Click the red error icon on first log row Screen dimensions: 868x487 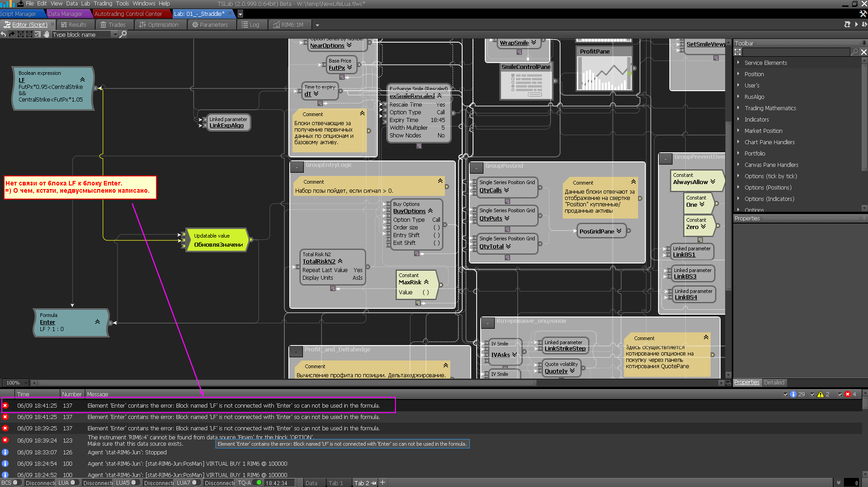click(5, 405)
